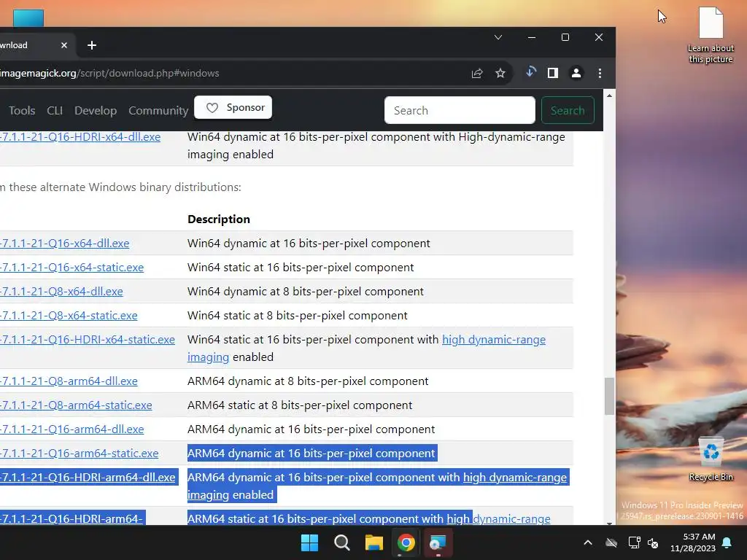Click text 'alternate Windows binary distributions'

(x=139, y=187)
